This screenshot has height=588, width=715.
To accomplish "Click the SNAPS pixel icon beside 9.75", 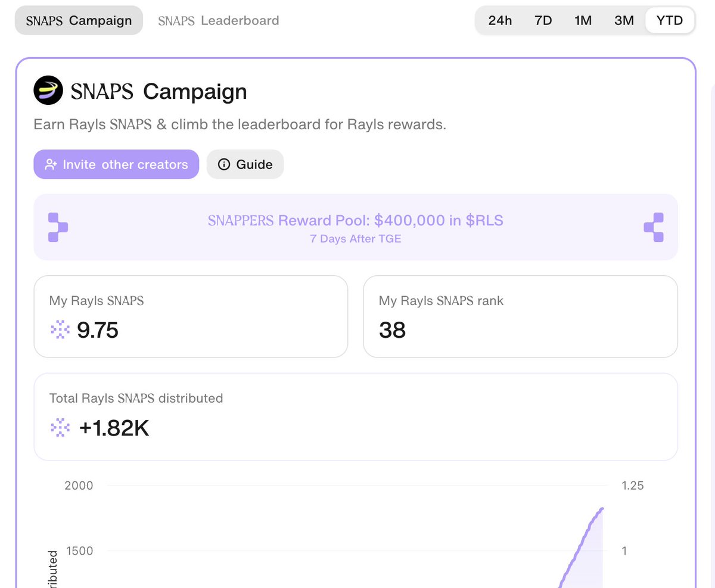I will [x=59, y=329].
